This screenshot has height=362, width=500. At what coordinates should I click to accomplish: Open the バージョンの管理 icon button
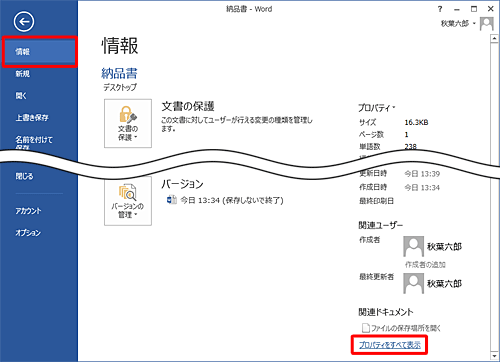point(128,201)
